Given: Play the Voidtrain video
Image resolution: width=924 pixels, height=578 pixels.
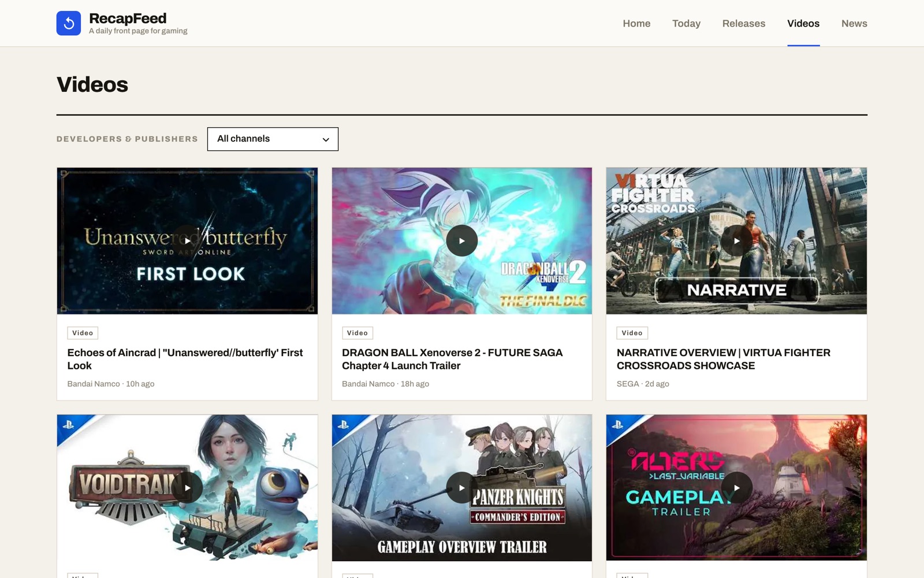Looking at the screenshot, I should point(187,487).
